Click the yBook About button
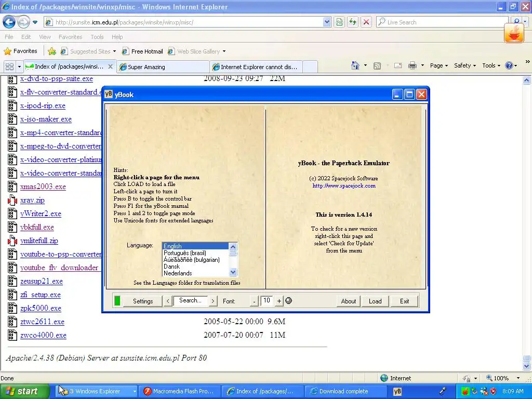Viewport: 532px width, 399px height. [x=349, y=301]
